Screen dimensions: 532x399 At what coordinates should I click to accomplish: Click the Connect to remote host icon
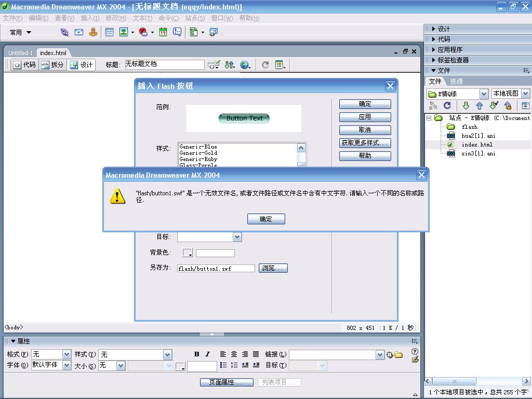click(433, 105)
